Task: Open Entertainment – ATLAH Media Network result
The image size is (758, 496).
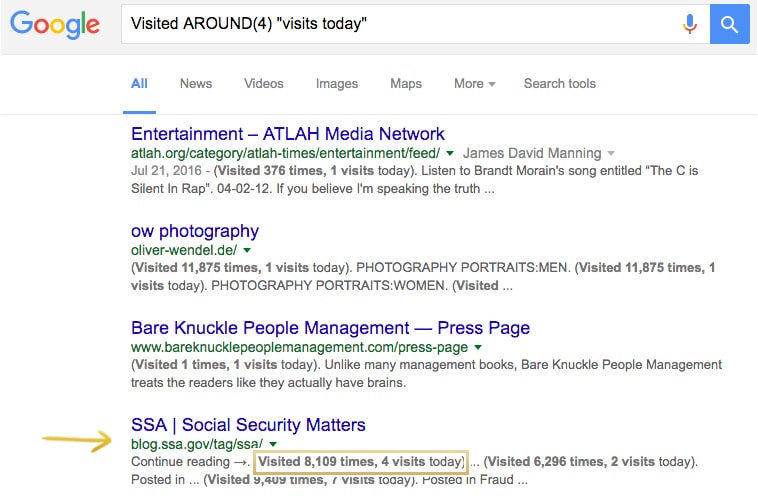Action: click(x=288, y=133)
